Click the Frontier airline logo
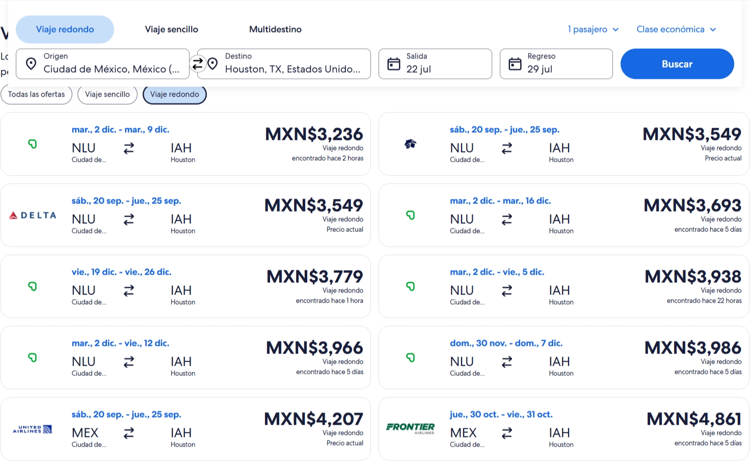The width and height of the screenshot is (750, 469). pyautogui.click(x=410, y=427)
